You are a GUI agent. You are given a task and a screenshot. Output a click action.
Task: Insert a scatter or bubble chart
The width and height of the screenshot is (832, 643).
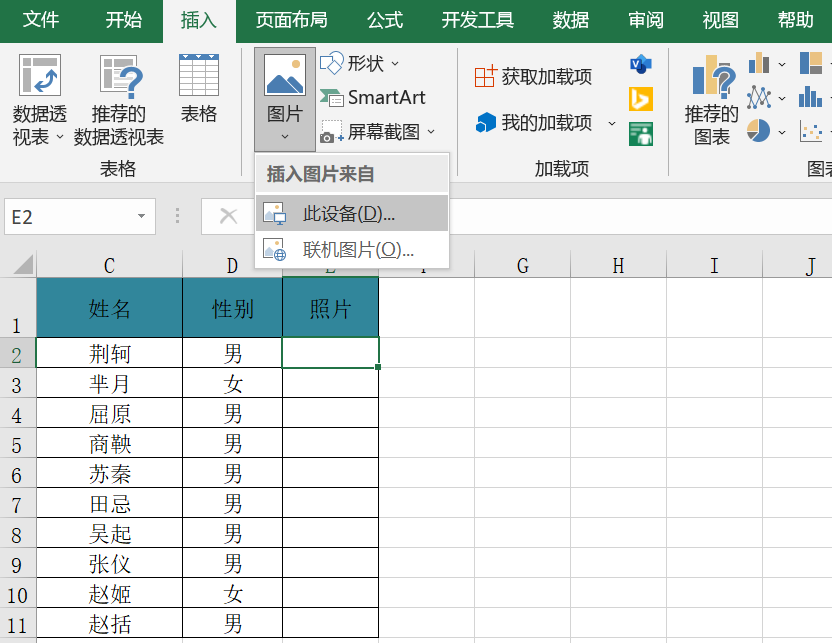(811, 131)
